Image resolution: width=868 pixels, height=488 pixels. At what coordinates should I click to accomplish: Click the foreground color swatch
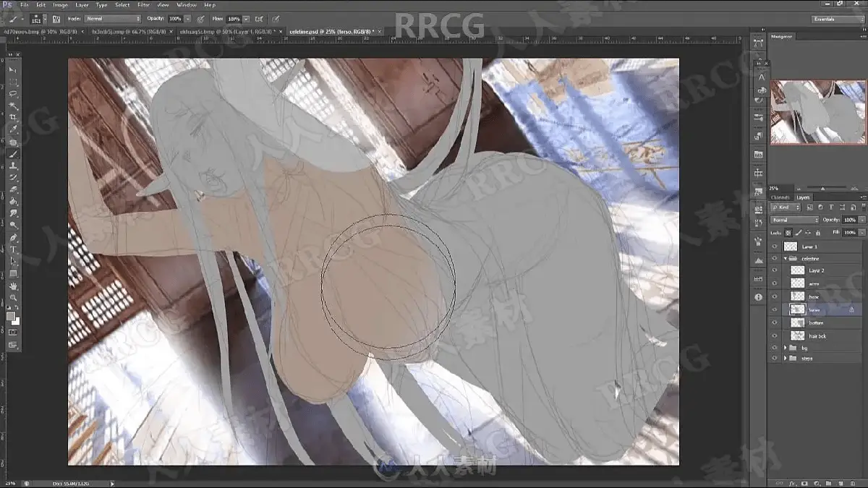tap(11, 316)
